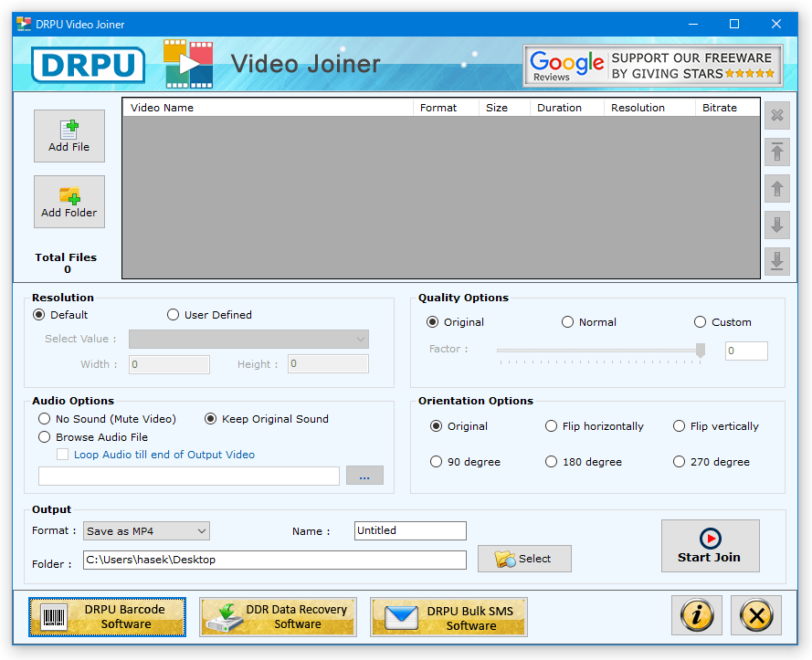Move selected video to the bottom
812x660 pixels.
coord(776,261)
